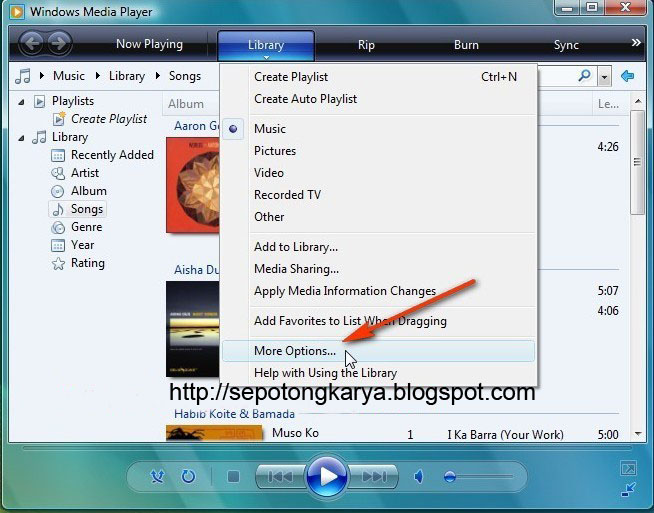Click the music note category icon
The image size is (654, 513).
click(23, 76)
